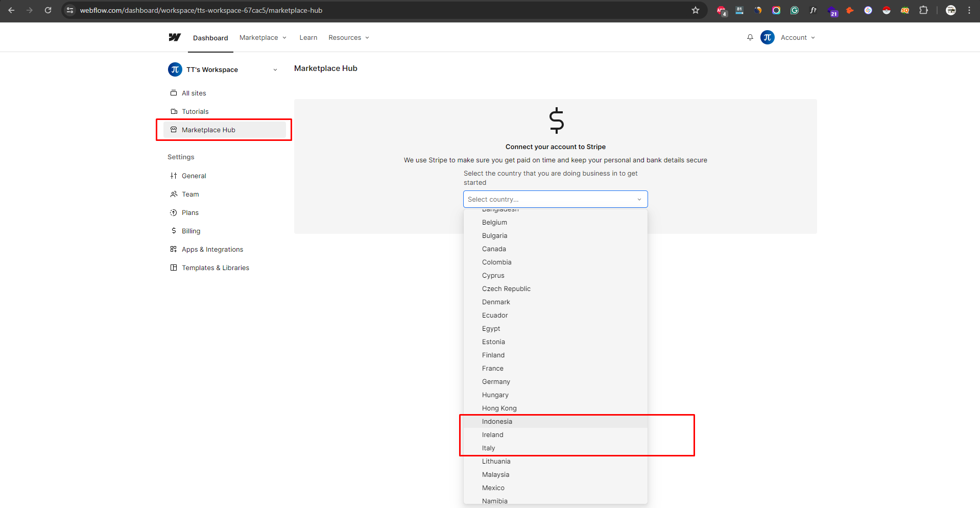Open the notifications bell
The width and height of the screenshot is (980, 508).
point(750,37)
